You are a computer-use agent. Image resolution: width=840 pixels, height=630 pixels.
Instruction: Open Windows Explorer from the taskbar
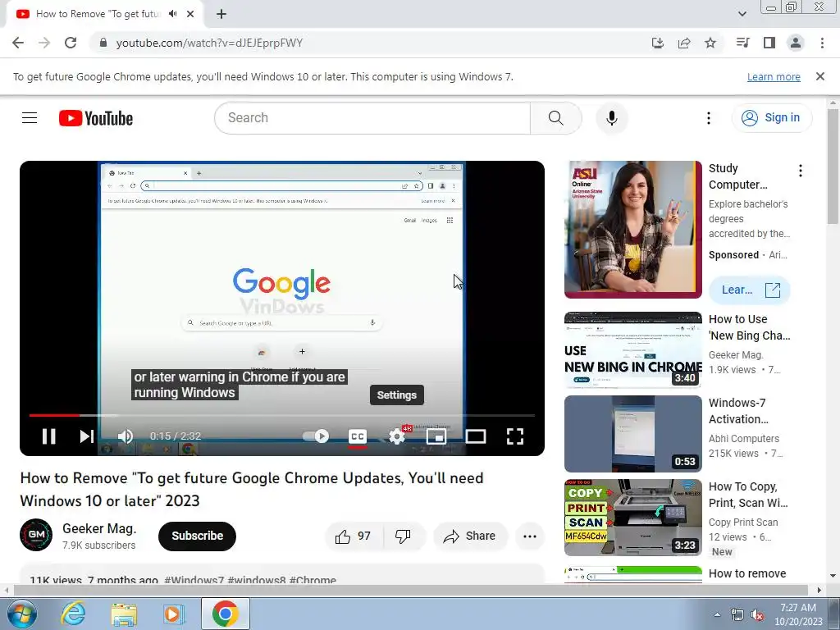(x=123, y=614)
